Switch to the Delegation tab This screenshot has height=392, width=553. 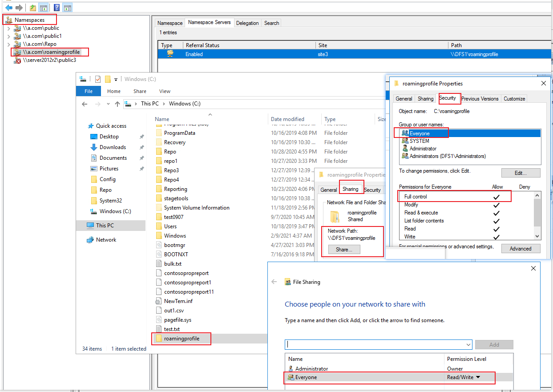coord(247,23)
